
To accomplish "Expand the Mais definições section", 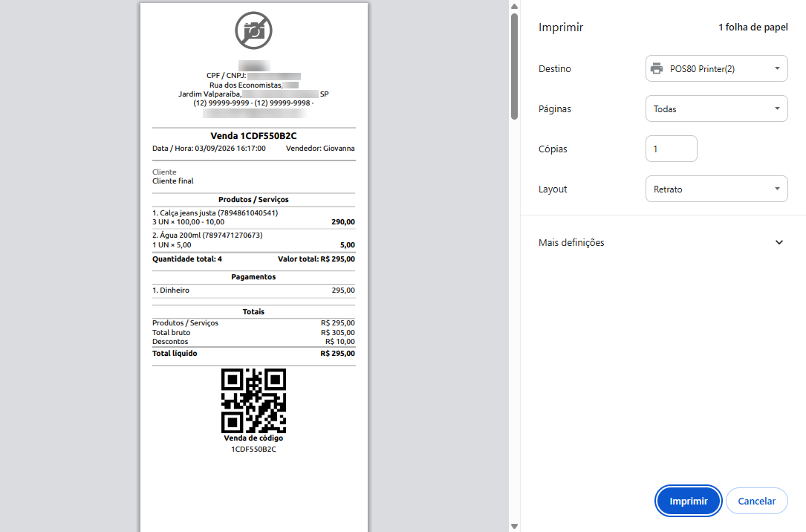I will coord(661,243).
